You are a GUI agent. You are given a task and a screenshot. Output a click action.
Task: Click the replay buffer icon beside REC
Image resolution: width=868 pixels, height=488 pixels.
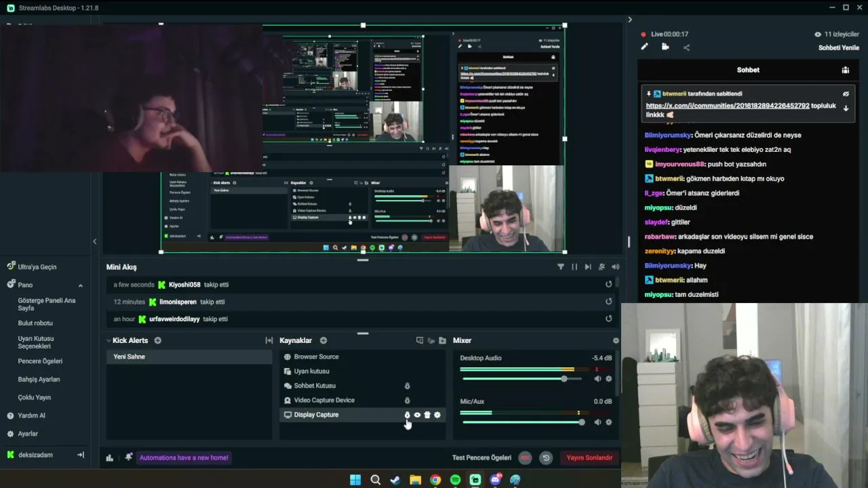pos(546,457)
